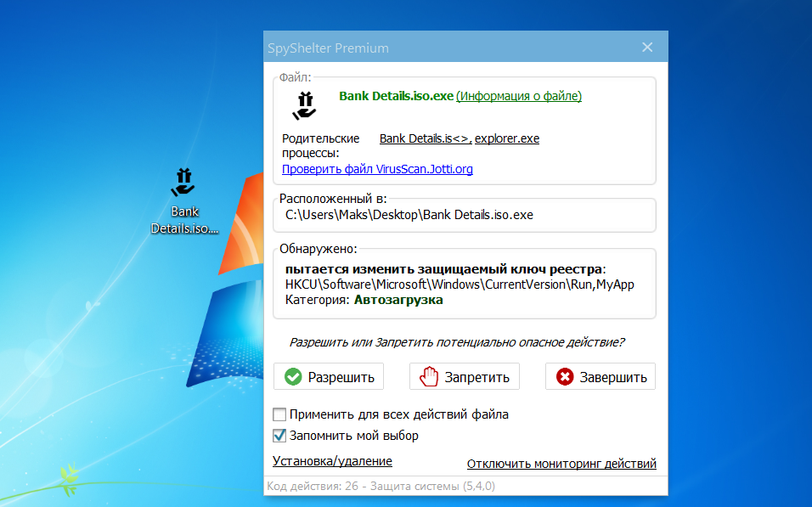Click the file icon in the SpyShelter dialog
812x507 pixels.
(x=304, y=105)
